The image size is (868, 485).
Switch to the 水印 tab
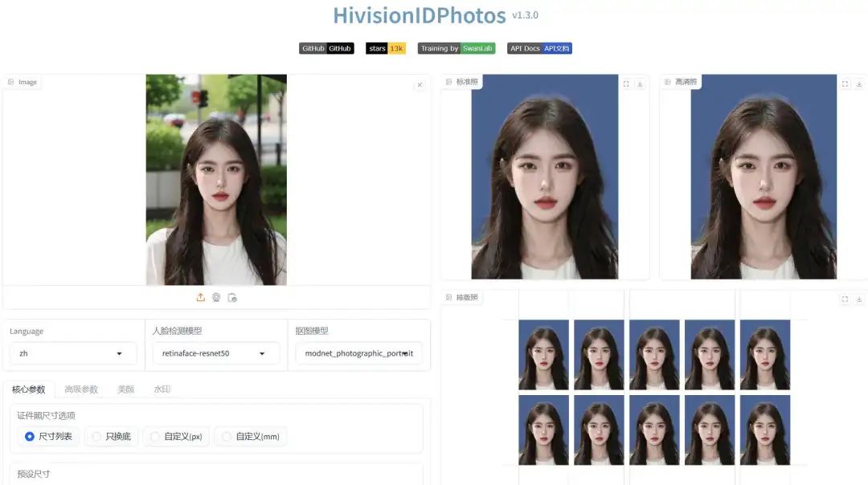[x=162, y=389]
